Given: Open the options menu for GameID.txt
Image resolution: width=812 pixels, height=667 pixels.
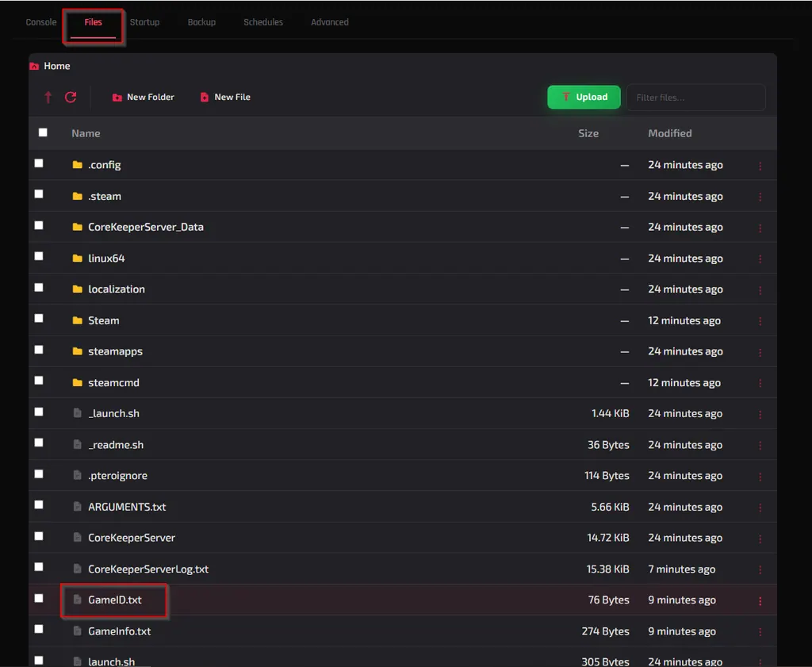Looking at the screenshot, I should coord(760,600).
